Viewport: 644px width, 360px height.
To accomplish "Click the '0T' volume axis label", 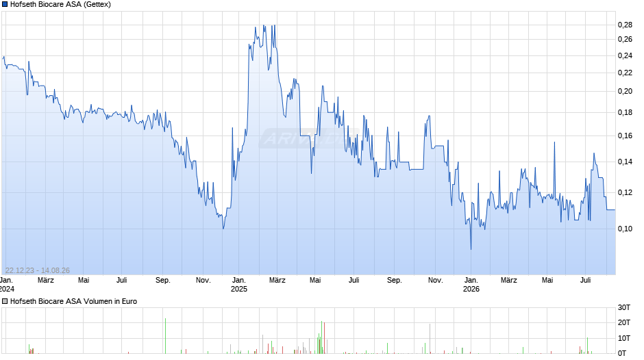I will [622, 353].
